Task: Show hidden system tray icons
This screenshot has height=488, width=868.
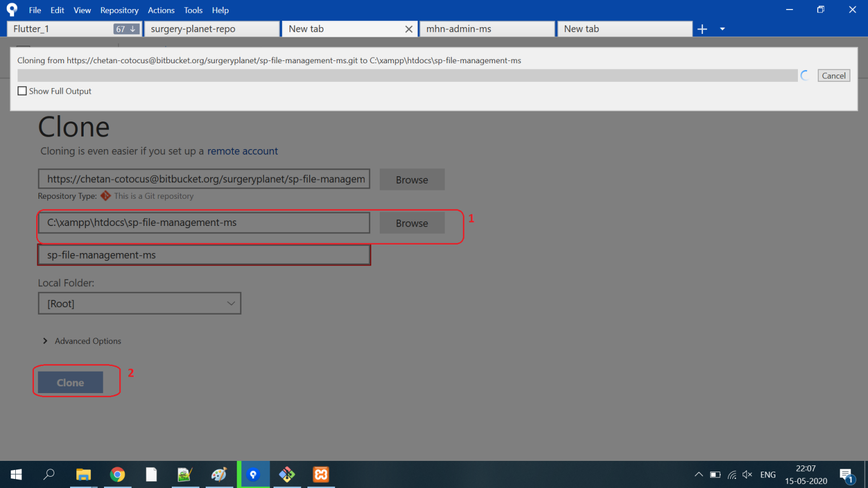Action: tap(699, 474)
